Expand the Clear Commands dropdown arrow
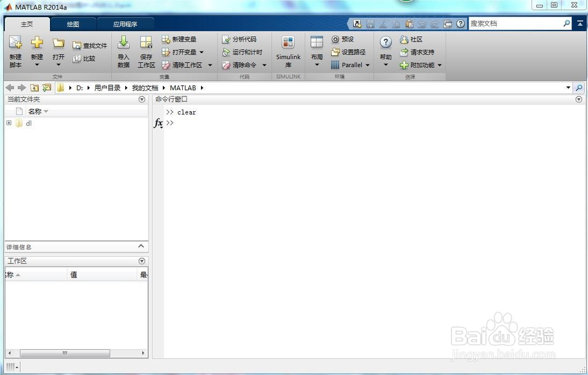Screen dimensions: 588x375 click(x=265, y=65)
